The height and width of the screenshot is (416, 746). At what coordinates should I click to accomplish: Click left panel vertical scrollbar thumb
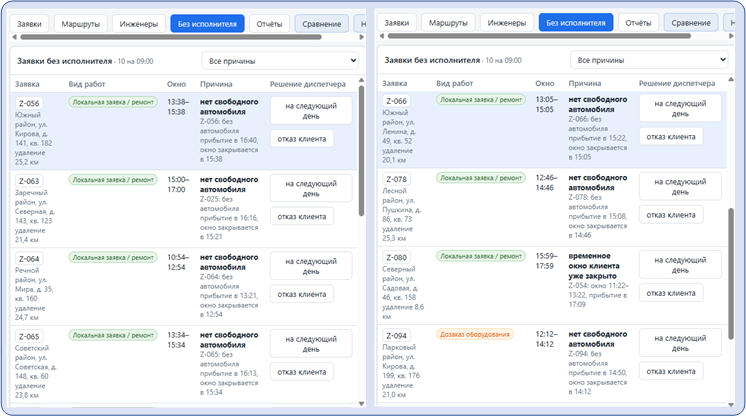coord(361,151)
